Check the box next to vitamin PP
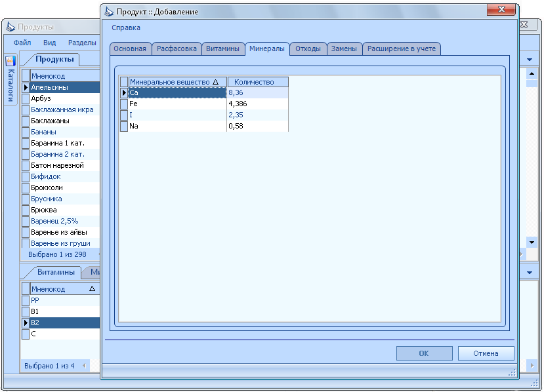 (x=26, y=300)
